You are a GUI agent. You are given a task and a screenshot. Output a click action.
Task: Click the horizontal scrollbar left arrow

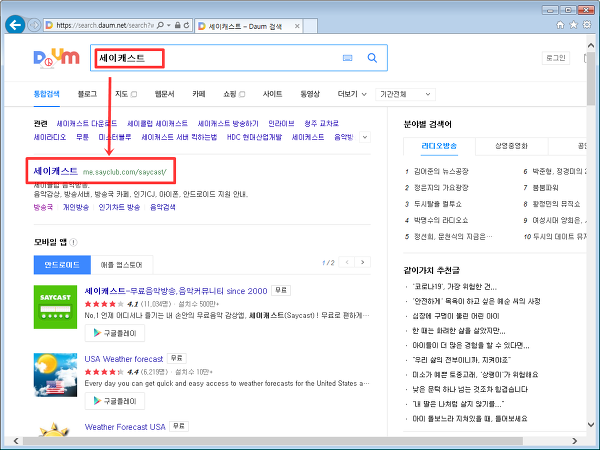point(16,441)
